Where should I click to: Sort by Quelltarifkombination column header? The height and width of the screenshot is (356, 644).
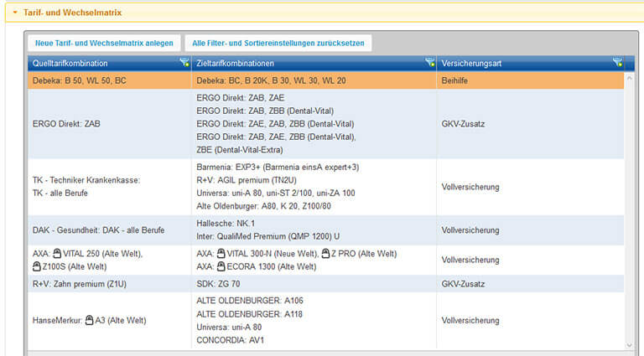[70, 64]
